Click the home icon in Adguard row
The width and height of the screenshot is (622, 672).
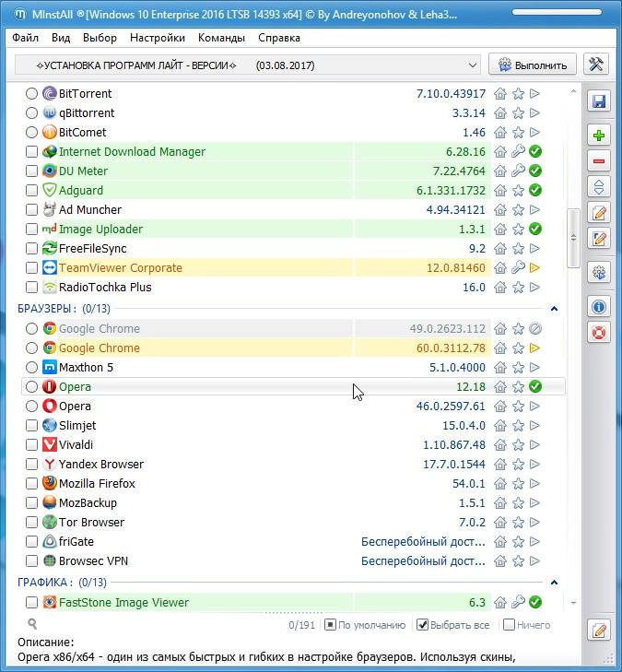click(x=500, y=190)
